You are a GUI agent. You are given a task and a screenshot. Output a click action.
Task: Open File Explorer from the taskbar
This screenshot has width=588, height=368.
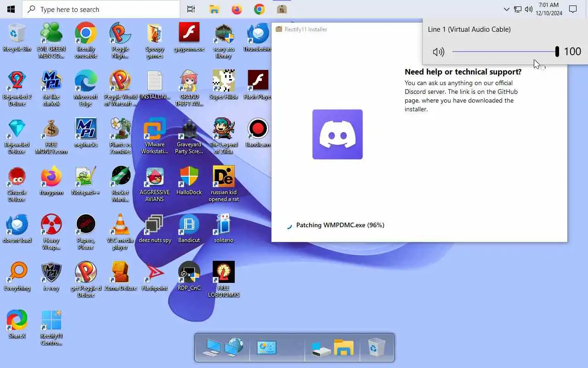[x=214, y=9]
